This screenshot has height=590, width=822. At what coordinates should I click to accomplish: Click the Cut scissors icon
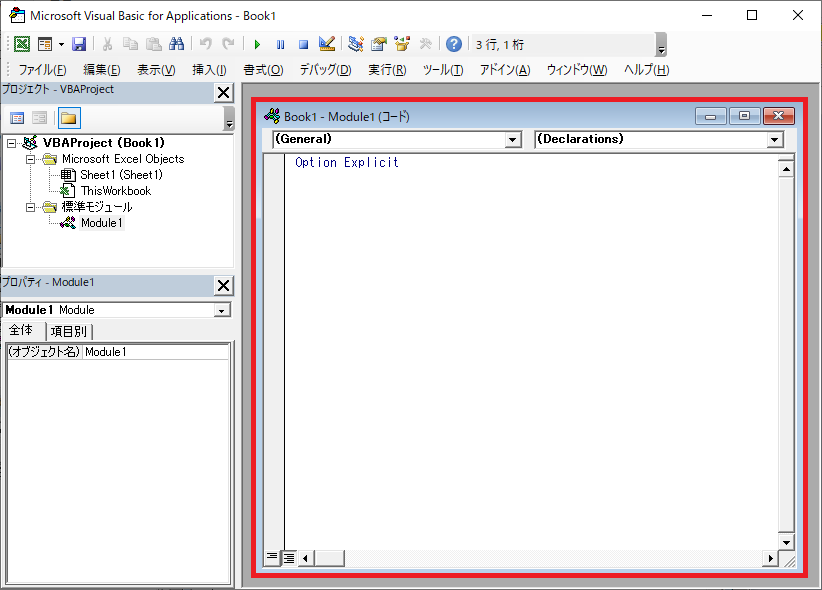pos(107,44)
